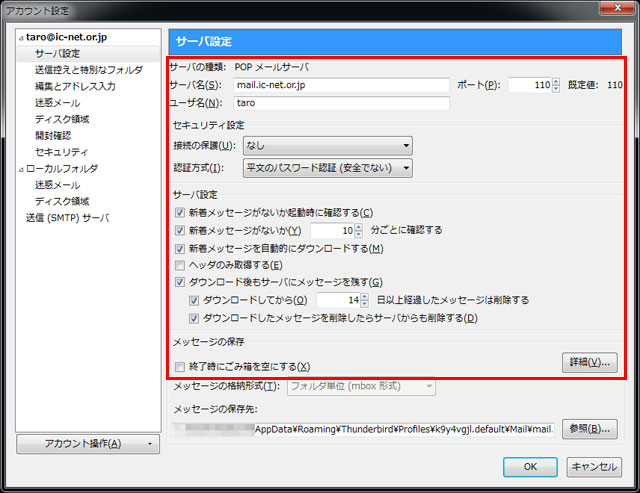This screenshot has width=640, height=493.
Task: Select 送信控えと特別なフォルダ in sidebar
Action: 88,70
